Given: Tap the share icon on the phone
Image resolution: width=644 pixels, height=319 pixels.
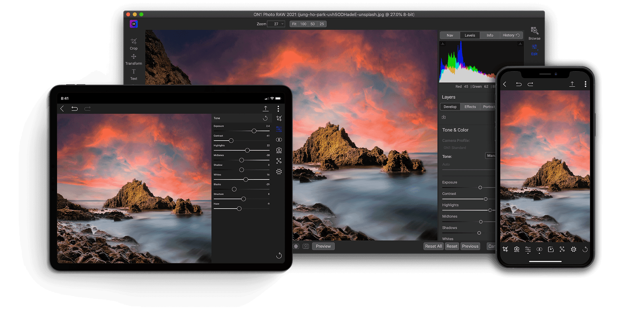Looking at the screenshot, I should 572,84.
